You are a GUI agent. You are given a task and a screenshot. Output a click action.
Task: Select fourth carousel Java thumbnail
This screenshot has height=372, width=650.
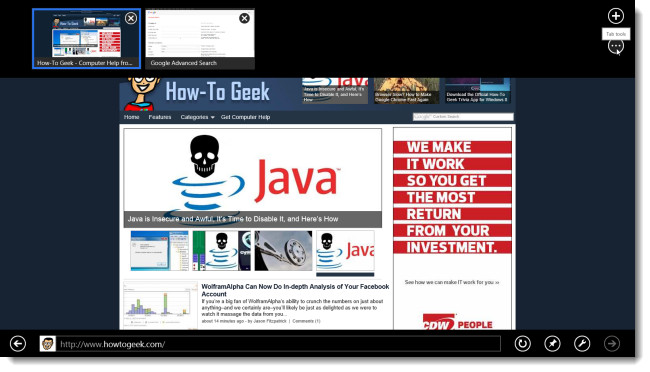[345, 251]
